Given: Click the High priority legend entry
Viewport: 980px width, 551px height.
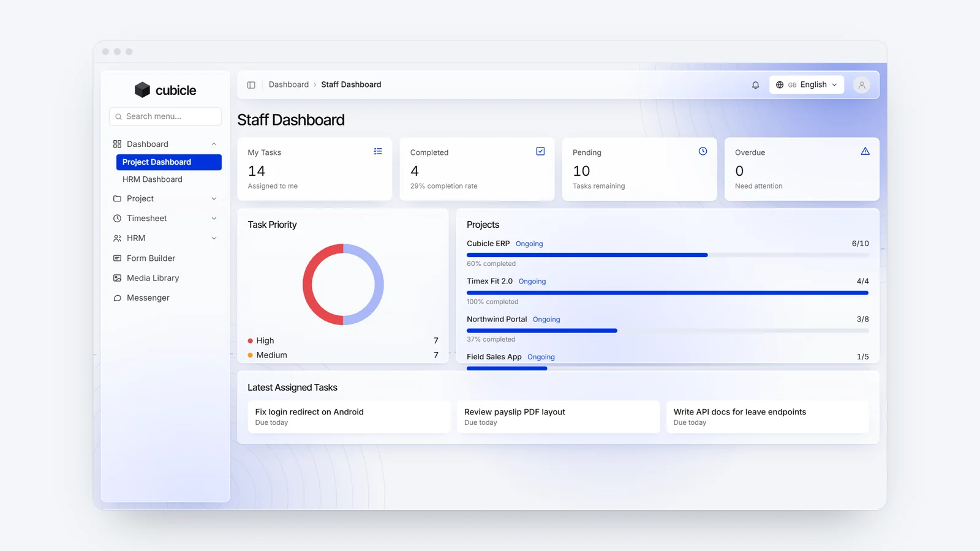Looking at the screenshot, I should pos(343,341).
